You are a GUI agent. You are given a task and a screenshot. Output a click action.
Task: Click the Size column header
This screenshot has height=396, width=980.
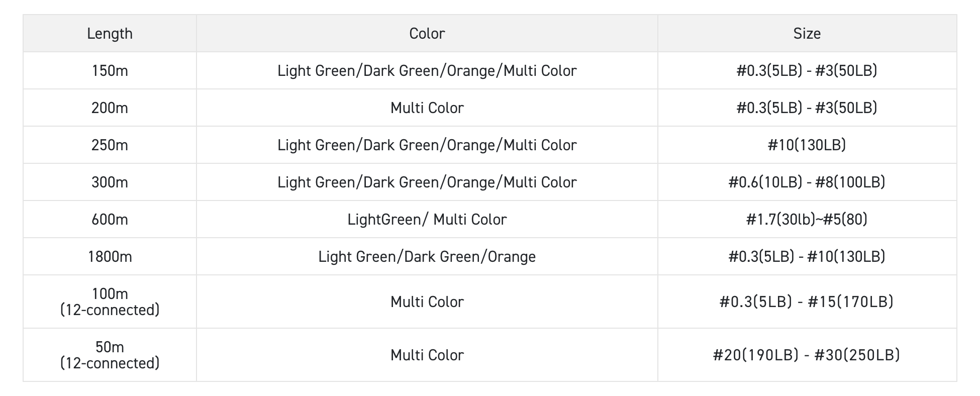[807, 33]
